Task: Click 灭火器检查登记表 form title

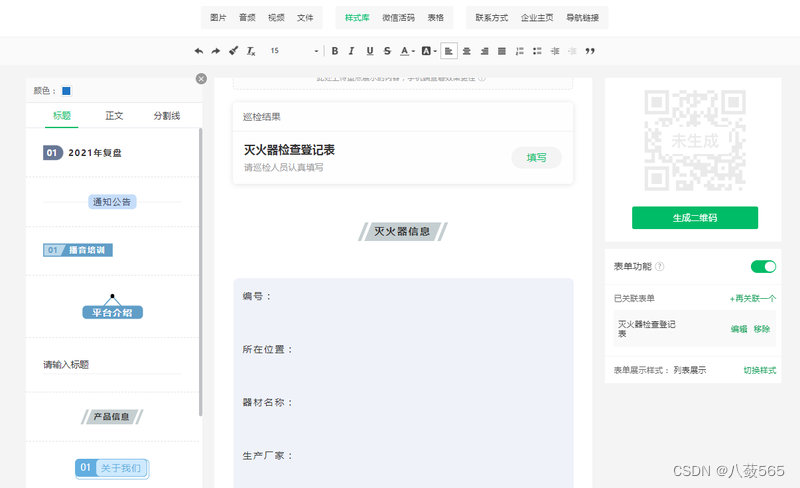Action: [289, 150]
